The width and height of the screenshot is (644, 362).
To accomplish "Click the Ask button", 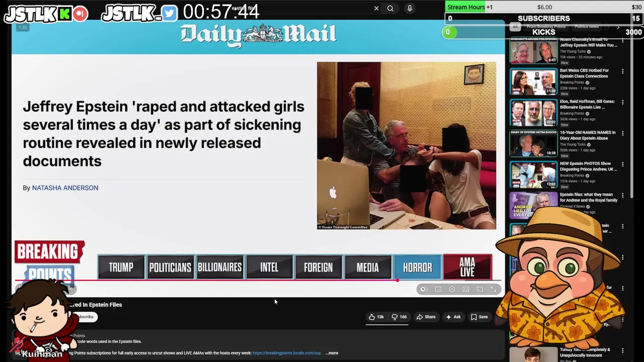I will (453, 317).
